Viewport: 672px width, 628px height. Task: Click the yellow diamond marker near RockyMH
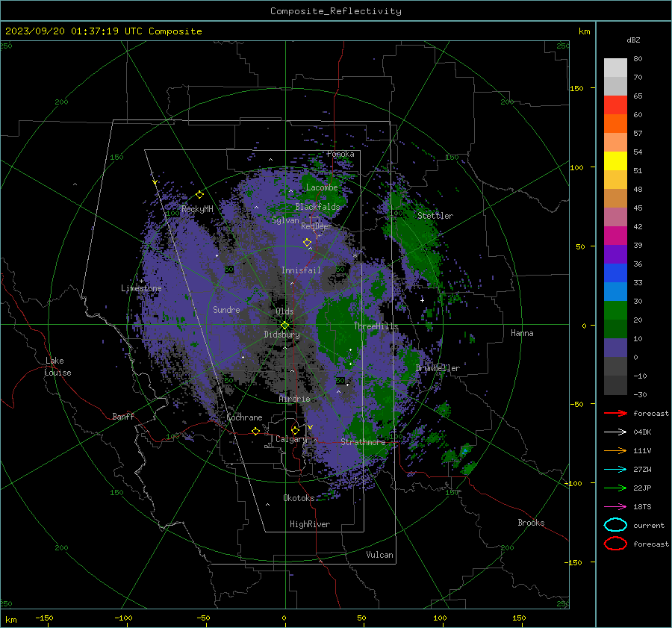tap(199, 195)
